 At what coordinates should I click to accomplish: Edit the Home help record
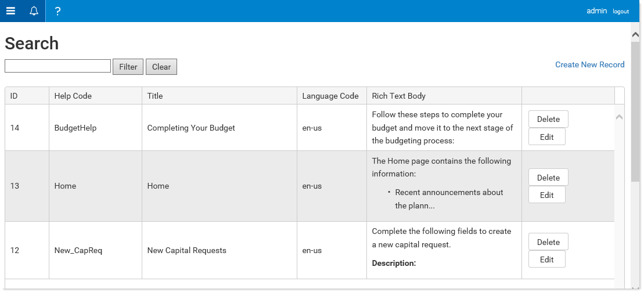click(546, 194)
